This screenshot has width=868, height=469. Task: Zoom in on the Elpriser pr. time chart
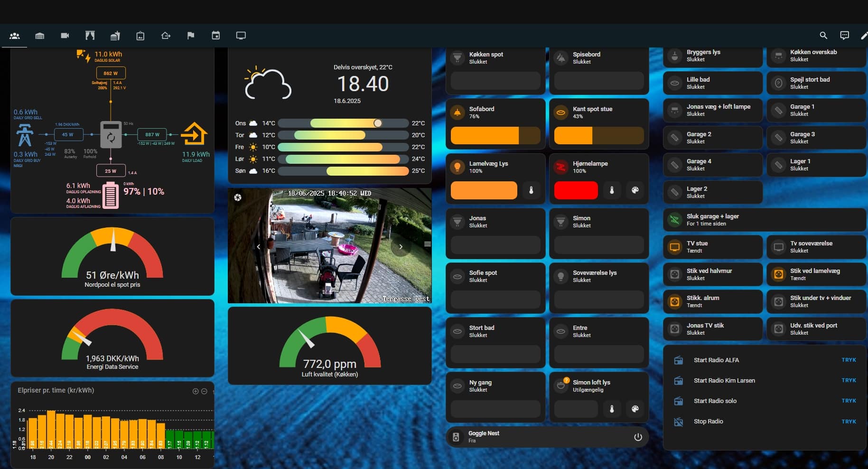(195, 391)
